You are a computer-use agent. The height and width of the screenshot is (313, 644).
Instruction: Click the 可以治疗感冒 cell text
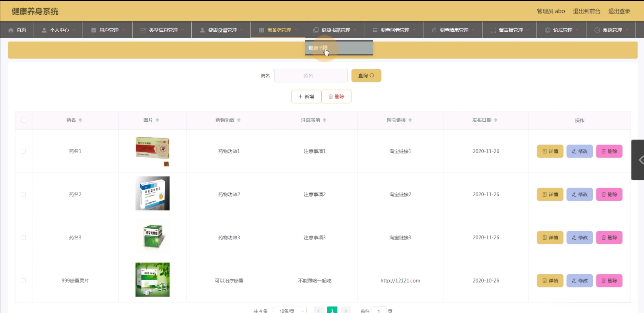229,281
